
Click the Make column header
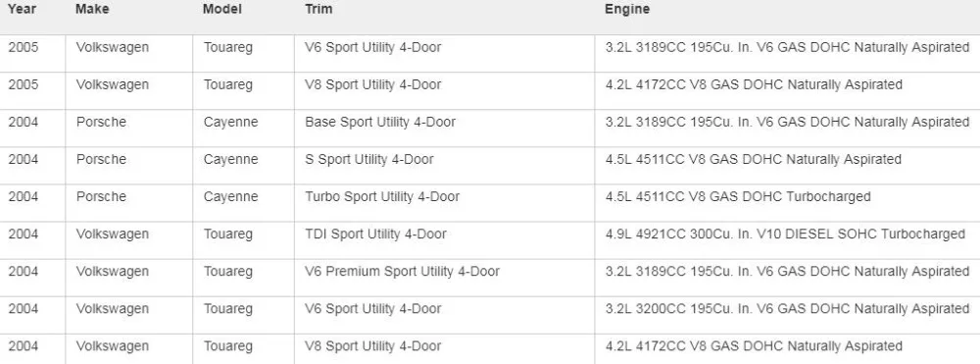(x=92, y=10)
